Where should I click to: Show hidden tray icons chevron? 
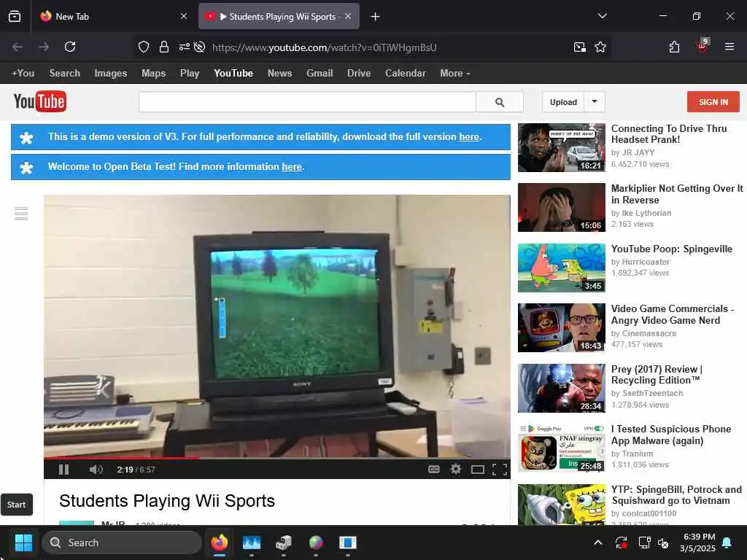(x=598, y=542)
